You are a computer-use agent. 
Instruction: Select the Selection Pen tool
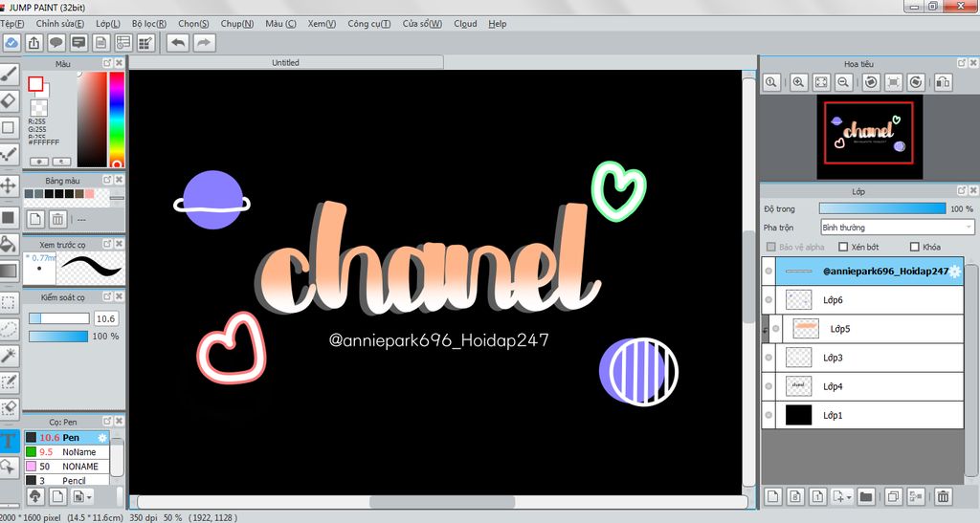(x=8, y=381)
